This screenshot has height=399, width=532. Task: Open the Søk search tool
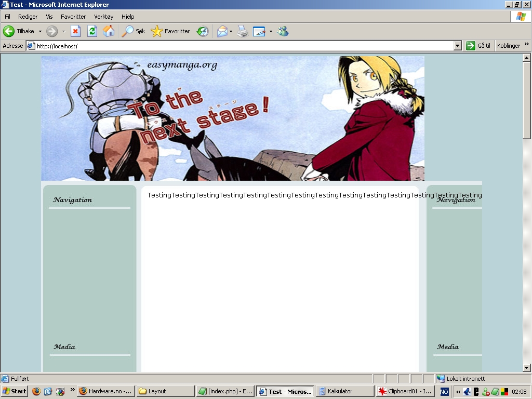pyautogui.click(x=133, y=31)
